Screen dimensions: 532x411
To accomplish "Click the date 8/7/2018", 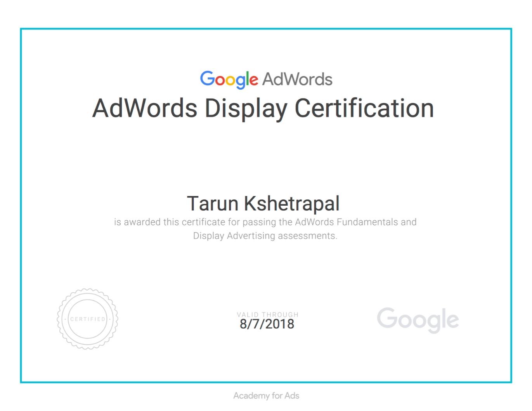I will tap(267, 324).
